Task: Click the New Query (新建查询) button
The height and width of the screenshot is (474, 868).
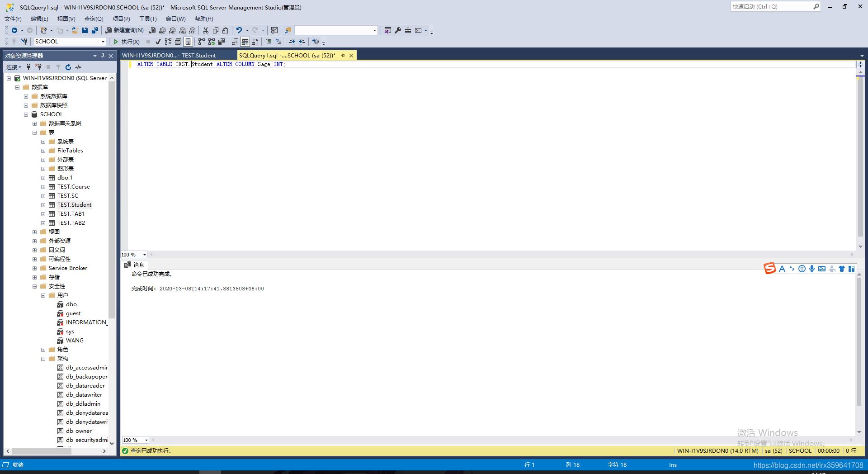Action: 125,30
